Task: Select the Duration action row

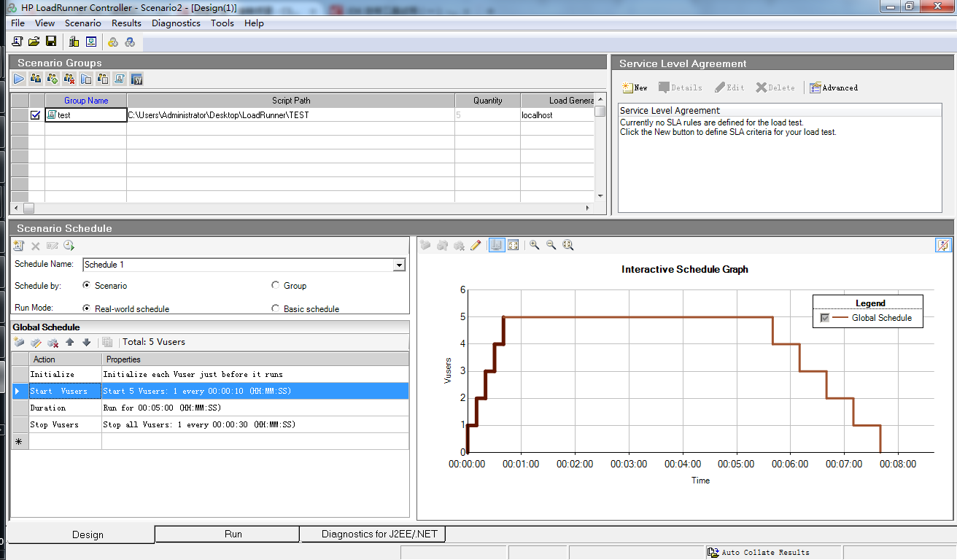Action: [x=210, y=408]
